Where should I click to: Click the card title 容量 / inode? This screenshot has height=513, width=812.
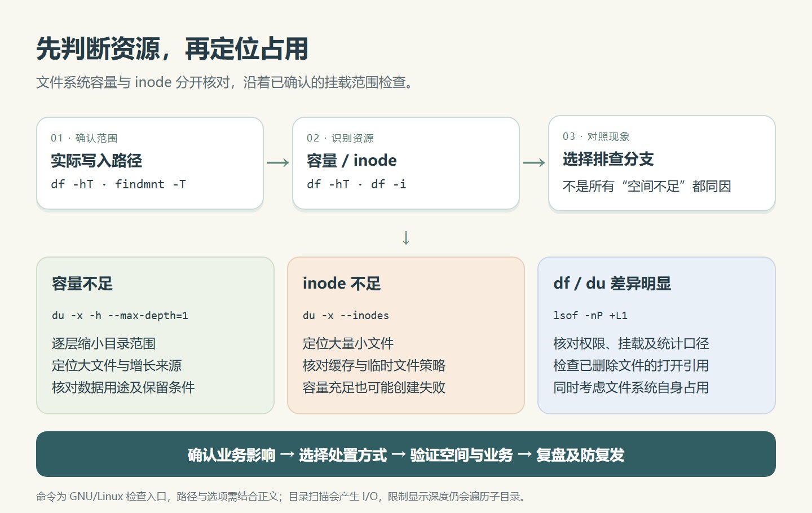(352, 161)
